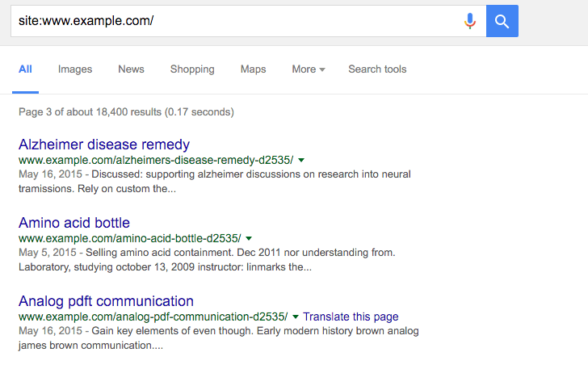Switch to the Images tab
The image size is (588, 369).
click(x=75, y=69)
